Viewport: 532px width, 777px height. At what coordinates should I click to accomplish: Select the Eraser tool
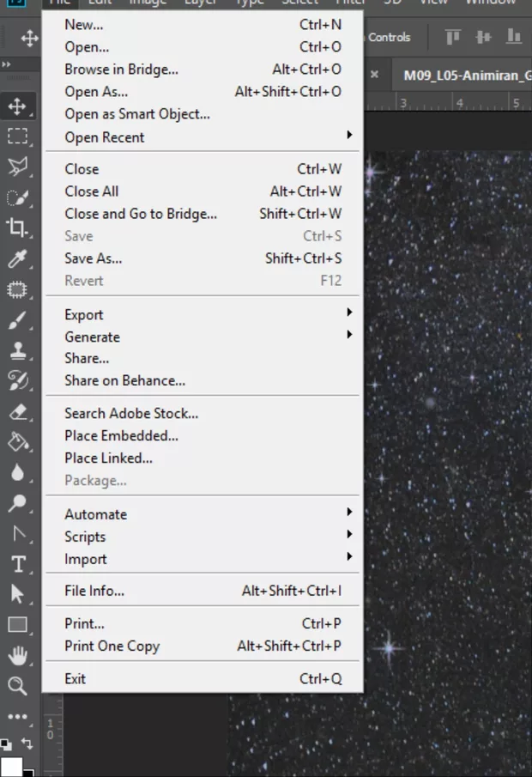click(18, 412)
